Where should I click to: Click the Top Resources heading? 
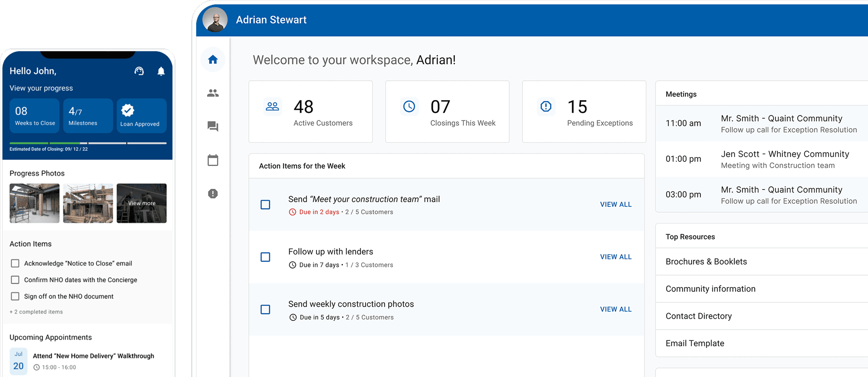tap(690, 237)
